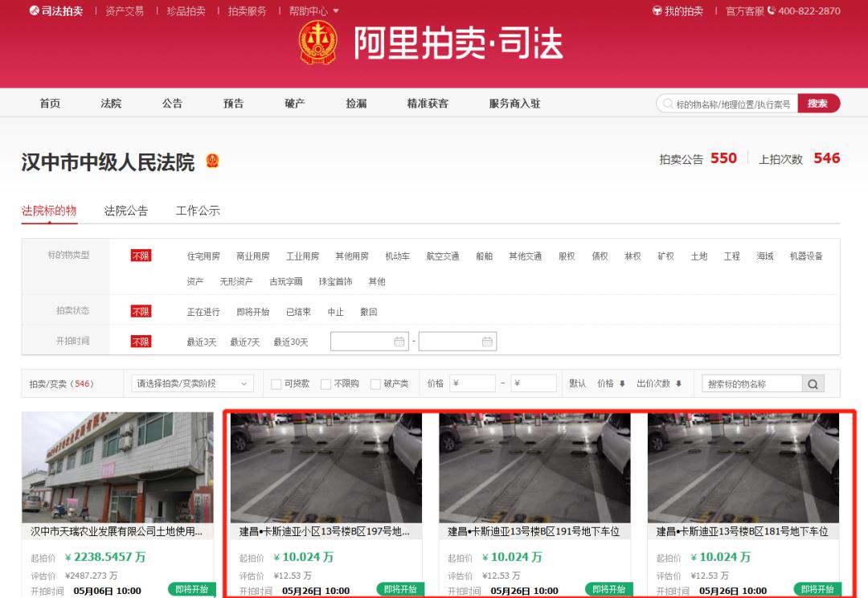Focus the top 标的物名称 search field
The width and height of the screenshot is (868, 598).
pyautogui.click(x=727, y=104)
